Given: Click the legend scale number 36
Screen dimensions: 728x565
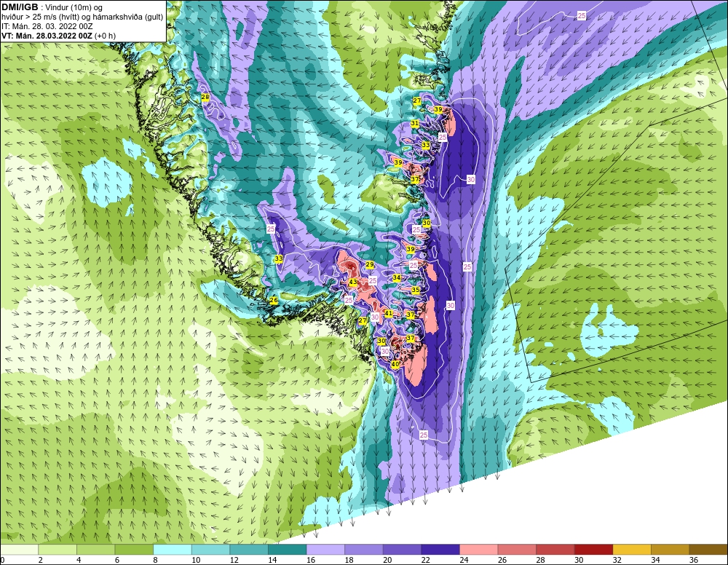Looking at the screenshot, I should tap(694, 561).
